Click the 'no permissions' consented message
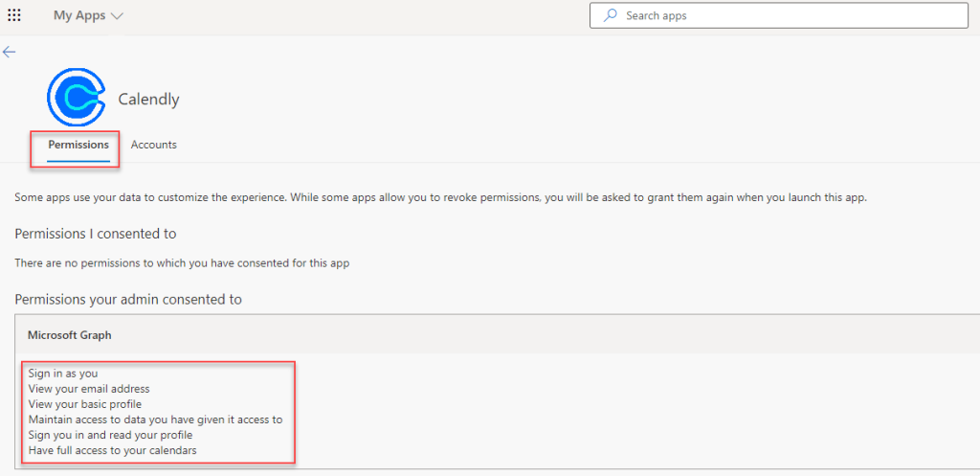Viewport: 980px width, 476px height. click(182, 263)
